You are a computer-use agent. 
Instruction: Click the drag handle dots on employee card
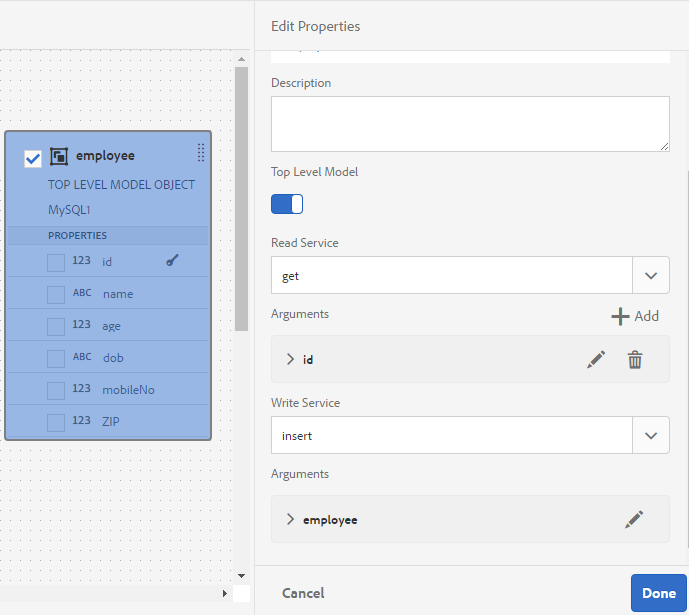[x=201, y=152]
